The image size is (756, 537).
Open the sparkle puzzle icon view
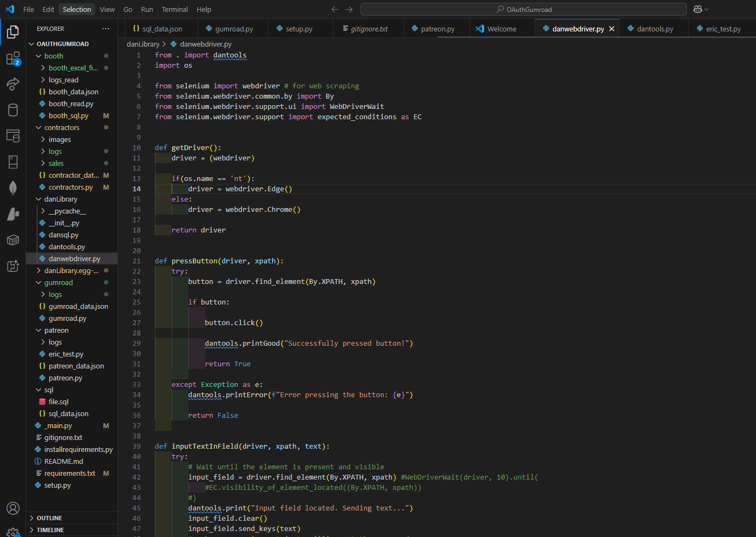point(13,266)
